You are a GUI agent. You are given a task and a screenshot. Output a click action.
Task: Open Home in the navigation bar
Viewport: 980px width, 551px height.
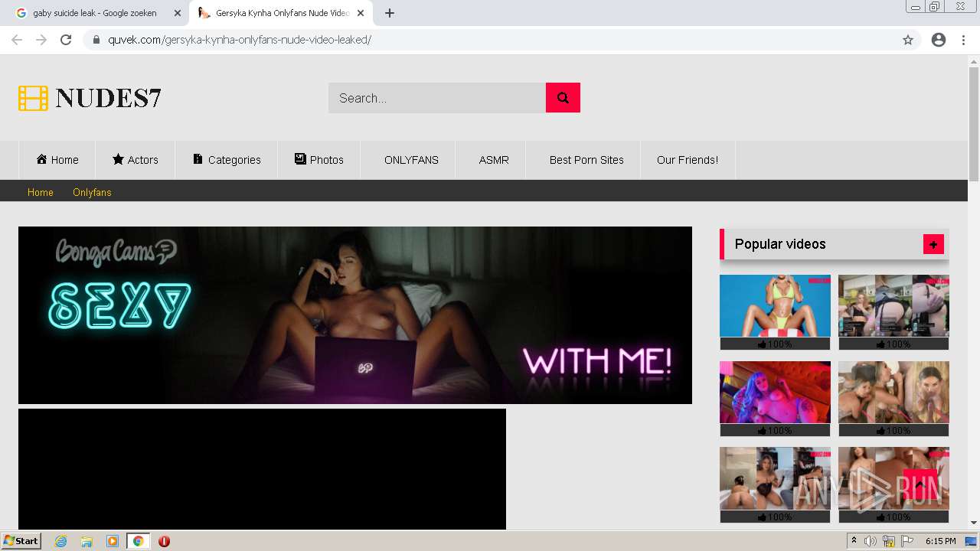coord(57,160)
